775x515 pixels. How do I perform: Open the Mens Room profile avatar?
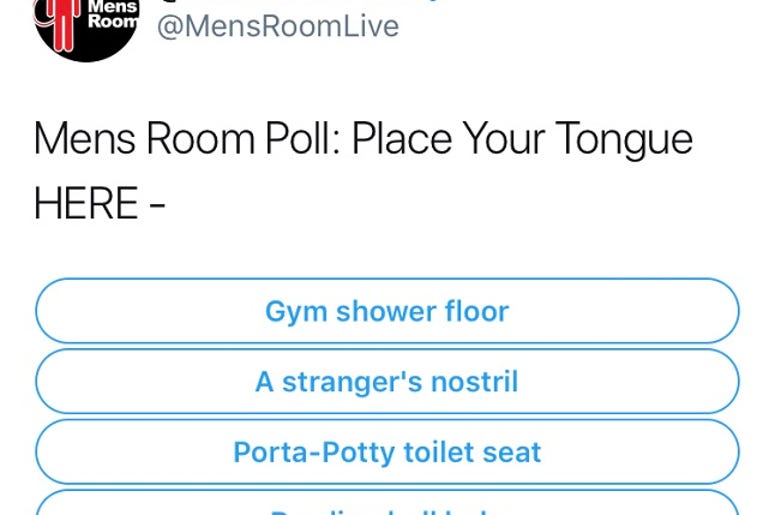[x=86, y=27]
